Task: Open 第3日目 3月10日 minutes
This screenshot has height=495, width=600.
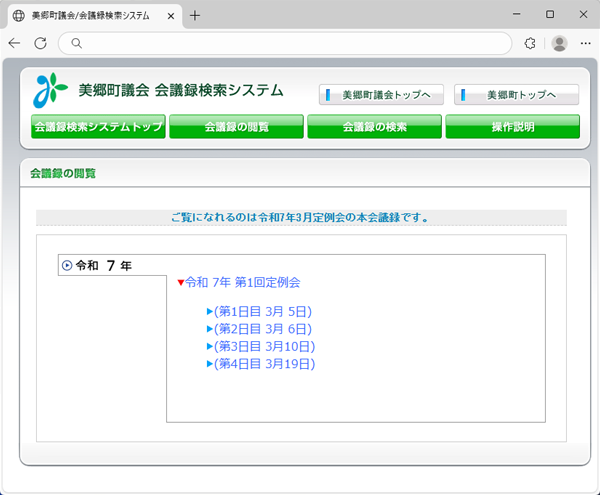Action: click(x=264, y=347)
